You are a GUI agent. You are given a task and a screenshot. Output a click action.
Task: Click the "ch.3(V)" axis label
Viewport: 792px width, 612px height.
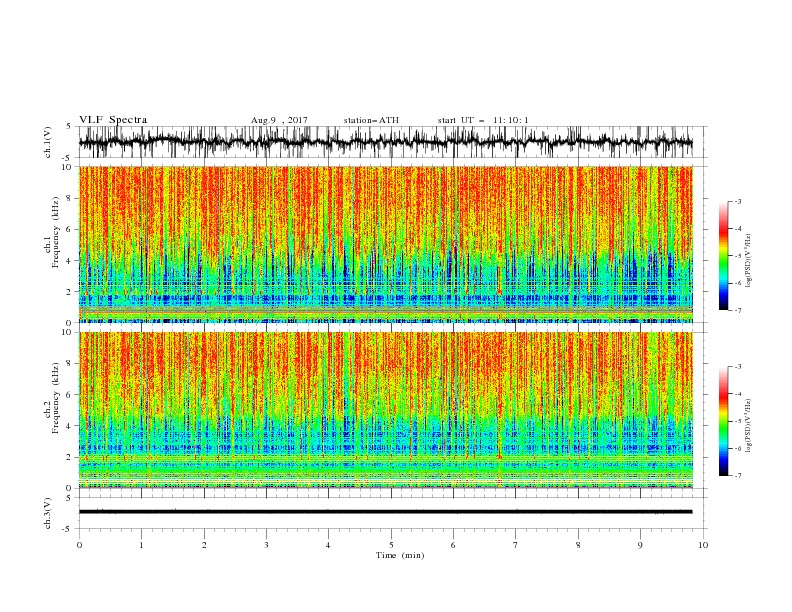coord(48,513)
